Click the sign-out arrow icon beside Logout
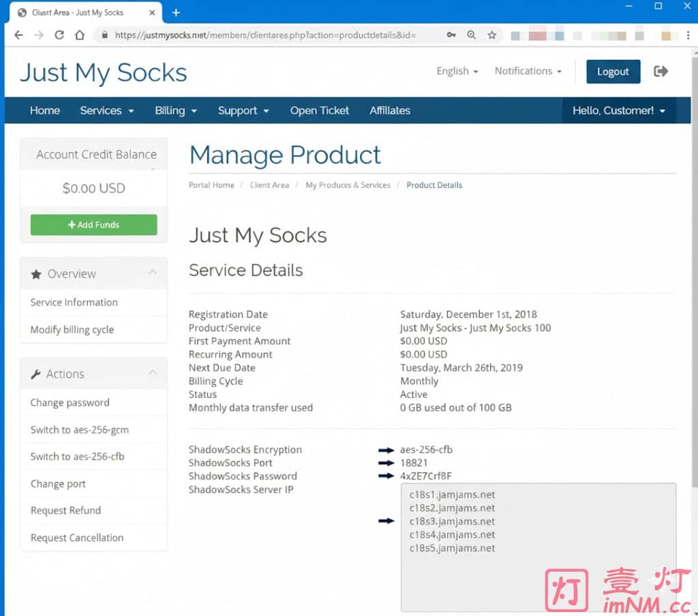 [661, 72]
